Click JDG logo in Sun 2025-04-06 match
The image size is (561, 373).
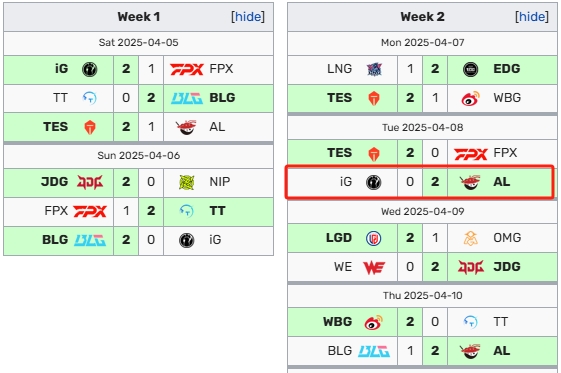pos(90,182)
